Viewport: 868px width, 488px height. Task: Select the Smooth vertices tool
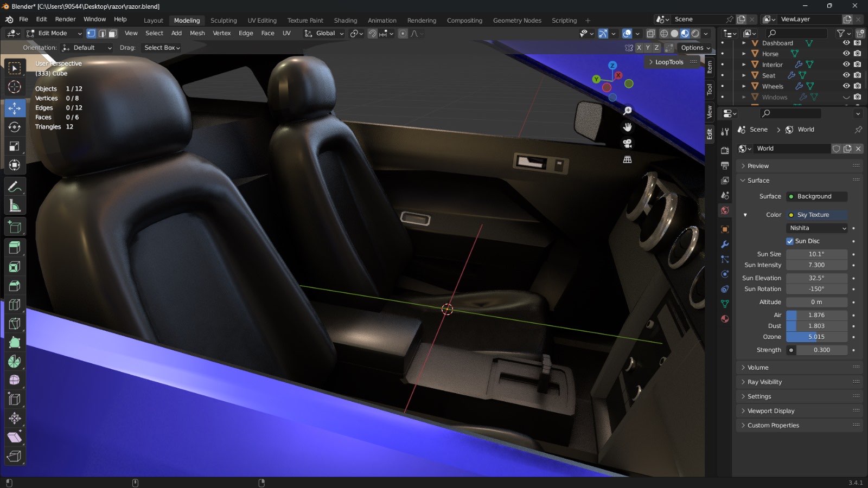[x=15, y=380]
